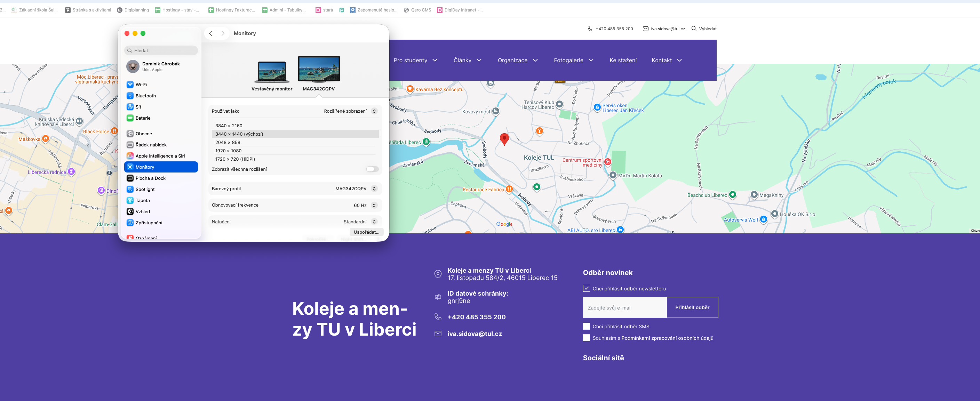This screenshot has width=980, height=401.
Task: Select the Vestavěný monitor thumbnail
Action: tap(272, 72)
